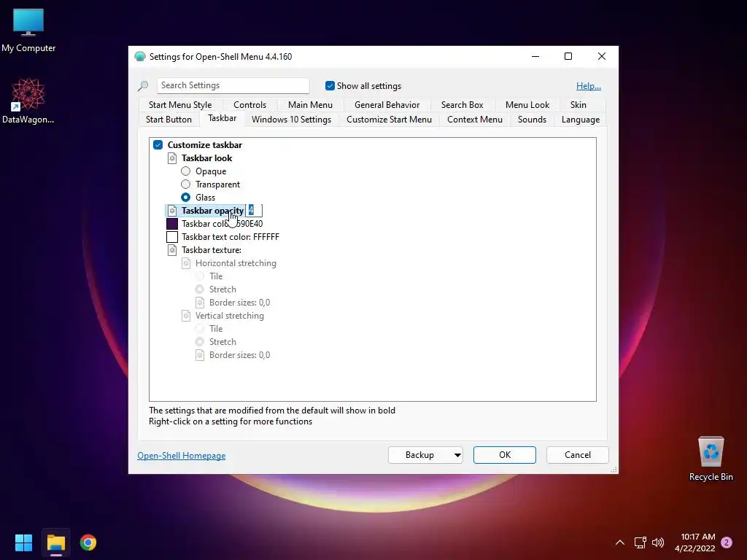
Task: Toggle Show all settings checkbox
Action: coord(330,86)
